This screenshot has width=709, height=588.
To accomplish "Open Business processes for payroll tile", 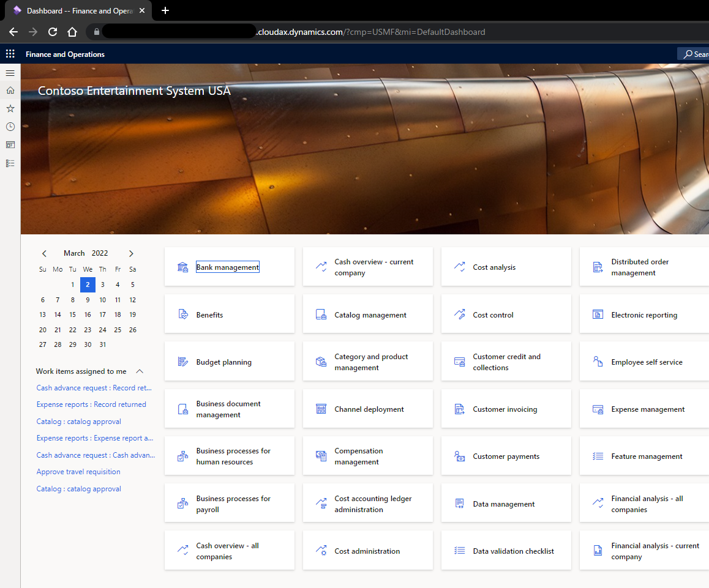I will pos(229,504).
